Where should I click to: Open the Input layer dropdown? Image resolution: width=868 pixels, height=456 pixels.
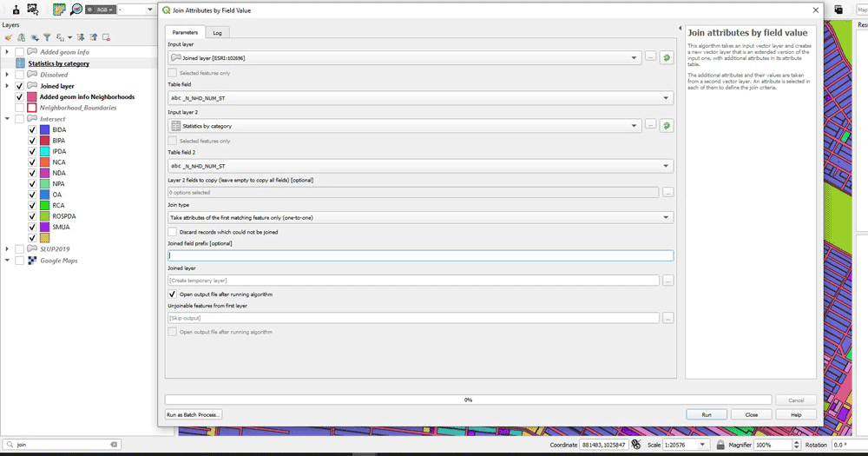tap(404, 57)
